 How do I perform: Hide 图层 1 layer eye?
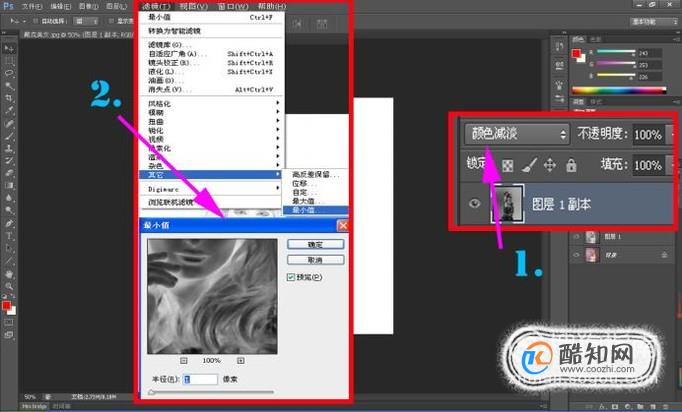coord(577,237)
